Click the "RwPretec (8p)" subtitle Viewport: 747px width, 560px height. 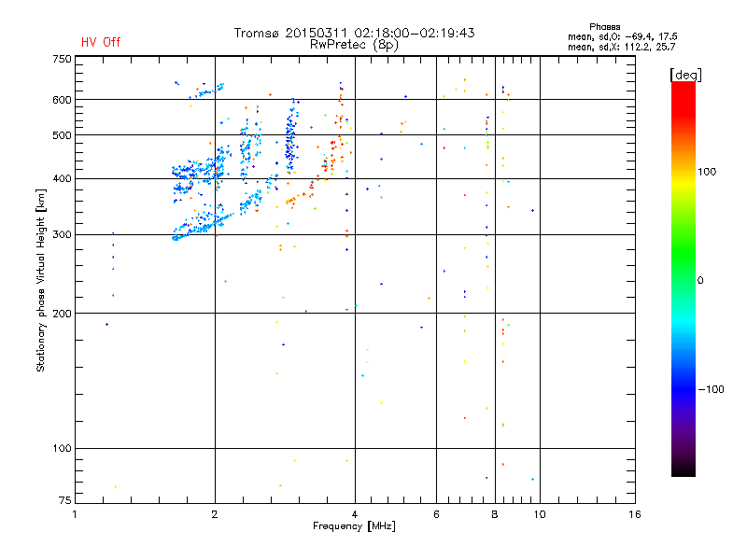tap(354, 45)
